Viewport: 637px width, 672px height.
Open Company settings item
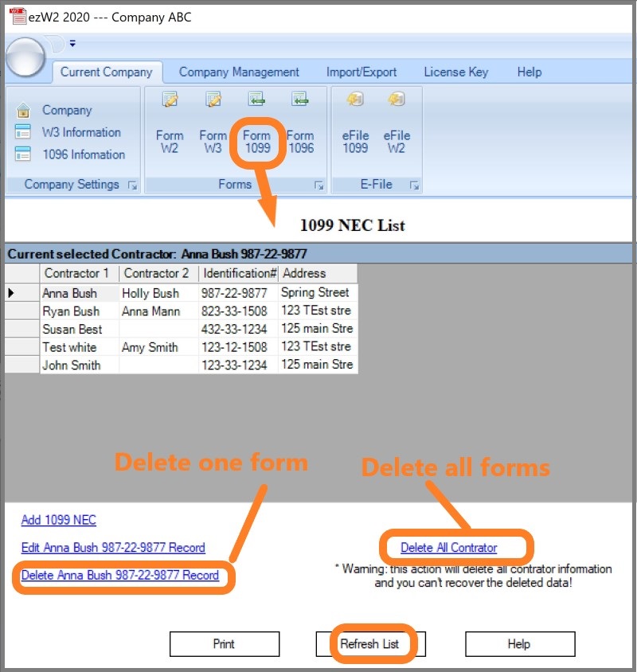coord(67,110)
